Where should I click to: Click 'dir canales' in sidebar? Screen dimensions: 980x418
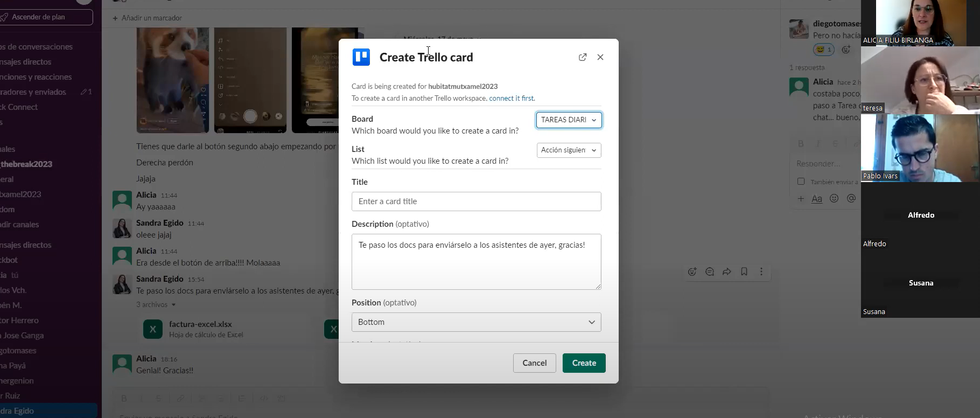(19, 225)
